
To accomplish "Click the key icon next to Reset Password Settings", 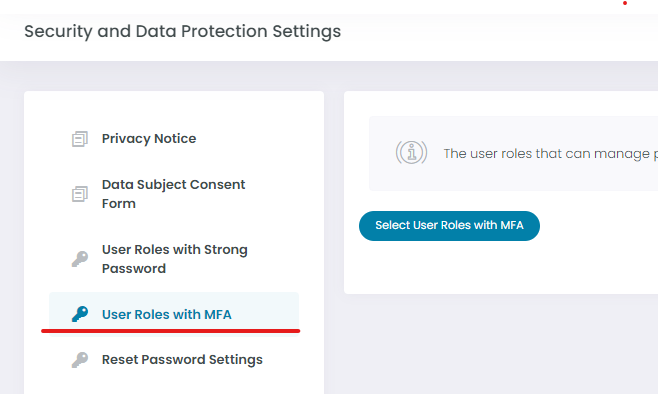I will coord(80,360).
